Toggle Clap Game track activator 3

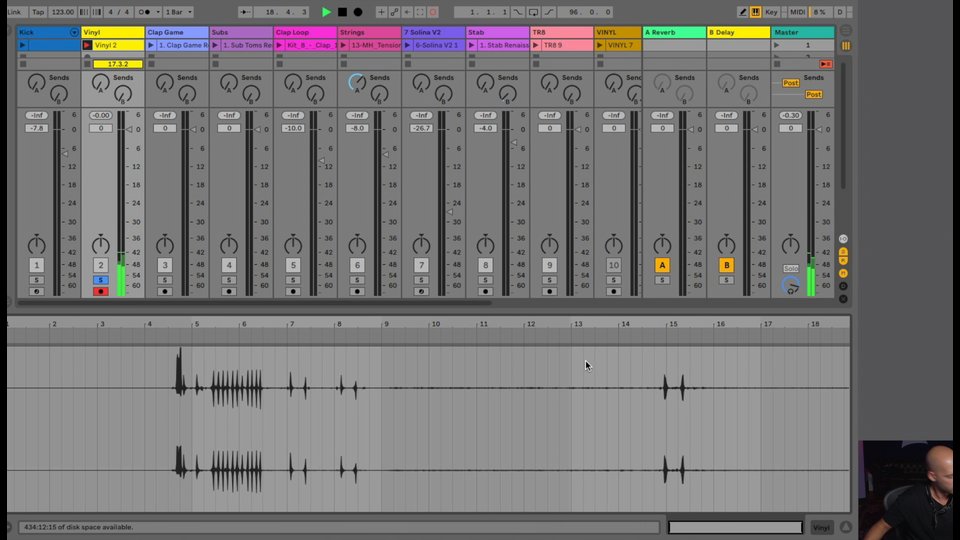pyautogui.click(x=165, y=265)
